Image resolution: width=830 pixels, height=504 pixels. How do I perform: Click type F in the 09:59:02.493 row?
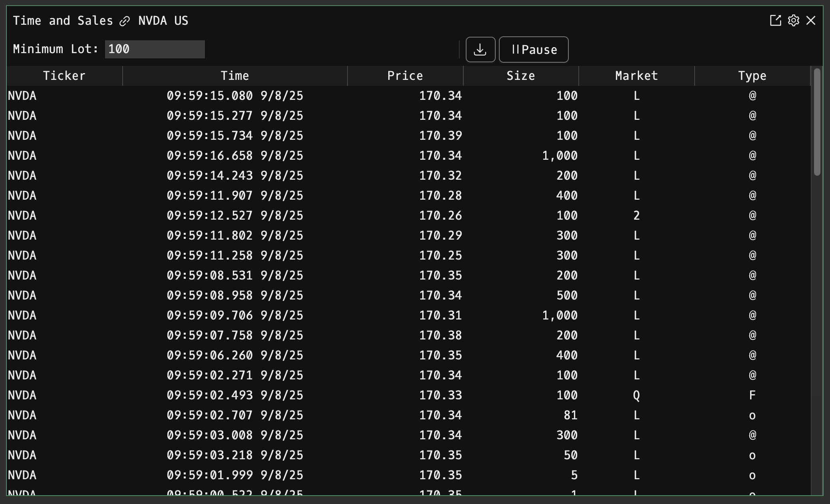(753, 395)
